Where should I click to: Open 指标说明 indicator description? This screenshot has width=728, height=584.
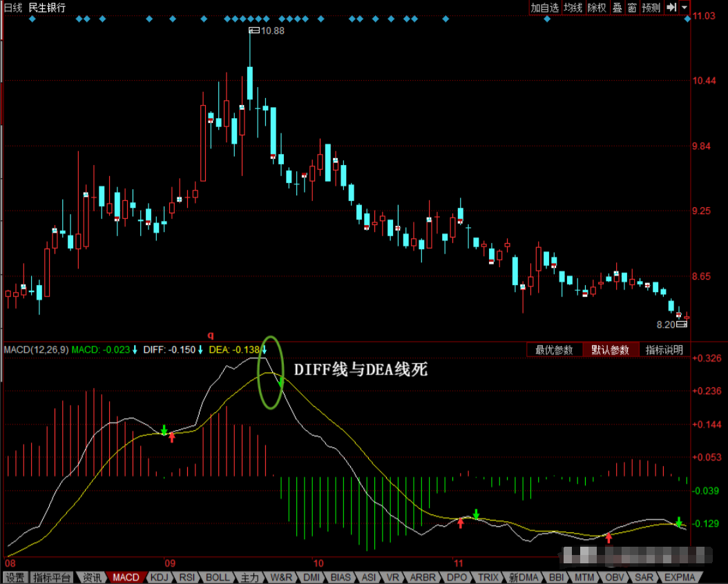[x=664, y=350]
